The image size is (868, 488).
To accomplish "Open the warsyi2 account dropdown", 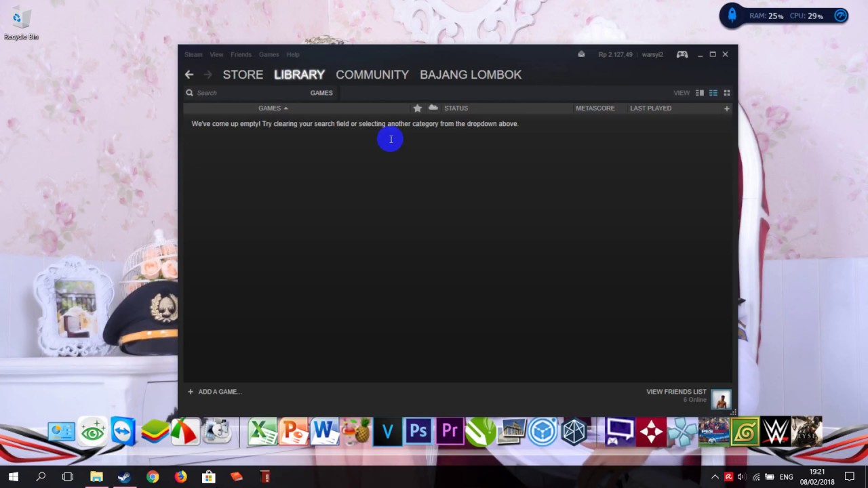I will click(x=652, y=54).
